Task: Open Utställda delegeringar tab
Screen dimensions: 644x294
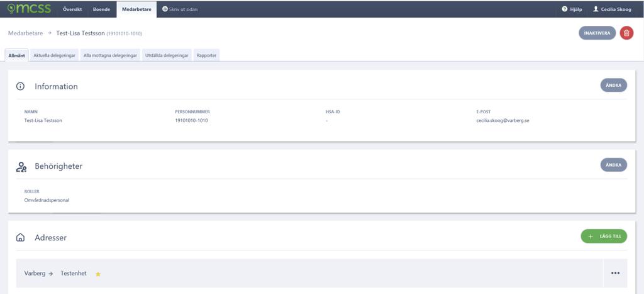Action: [x=167, y=55]
